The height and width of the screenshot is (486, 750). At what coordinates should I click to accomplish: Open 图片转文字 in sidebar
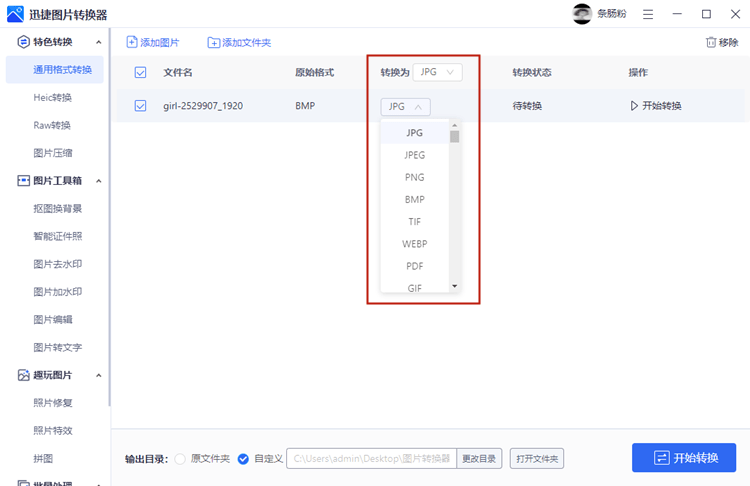[x=57, y=347]
